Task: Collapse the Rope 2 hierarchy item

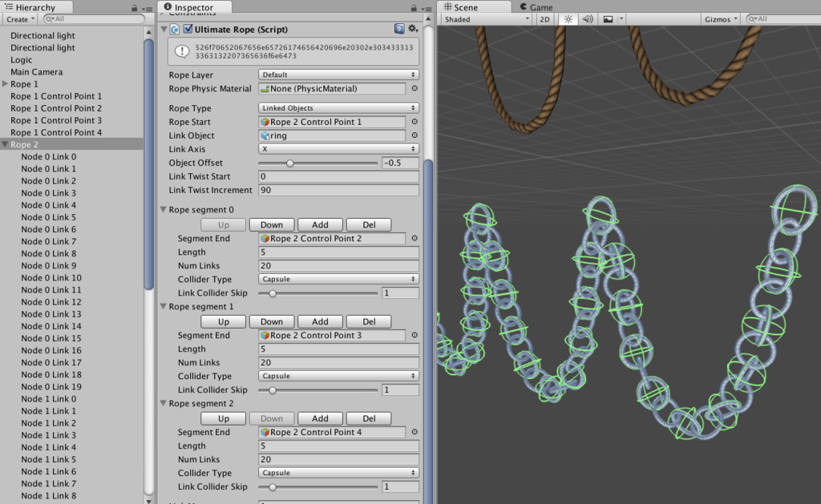Action: pyautogui.click(x=6, y=144)
